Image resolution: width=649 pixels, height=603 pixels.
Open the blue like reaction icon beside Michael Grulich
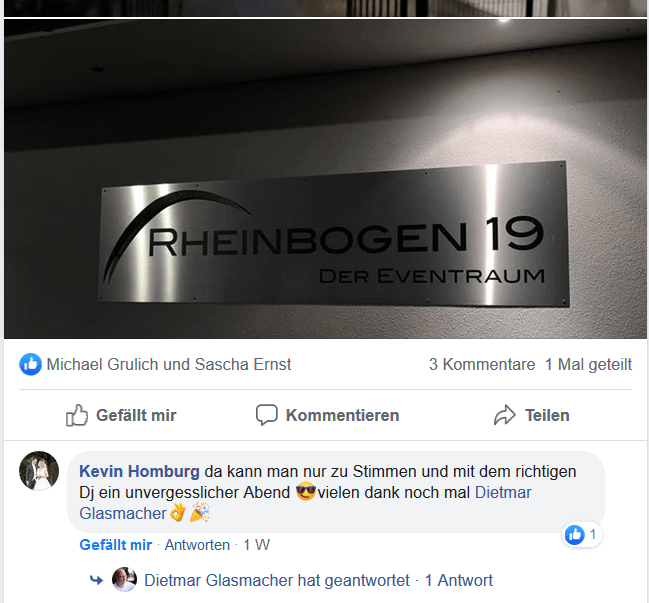[x=30, y=365]
